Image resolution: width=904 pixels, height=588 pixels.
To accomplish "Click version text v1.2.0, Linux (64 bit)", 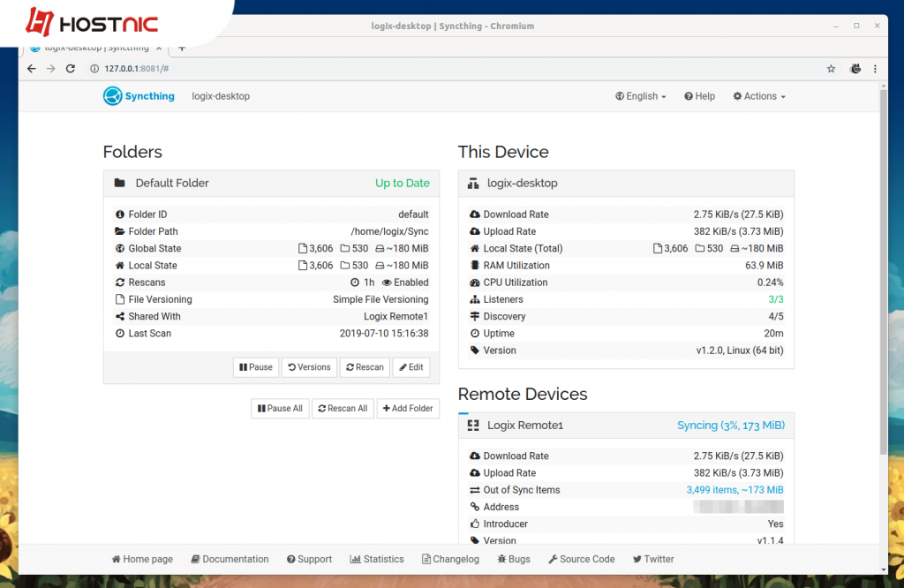I will [740, 351].
